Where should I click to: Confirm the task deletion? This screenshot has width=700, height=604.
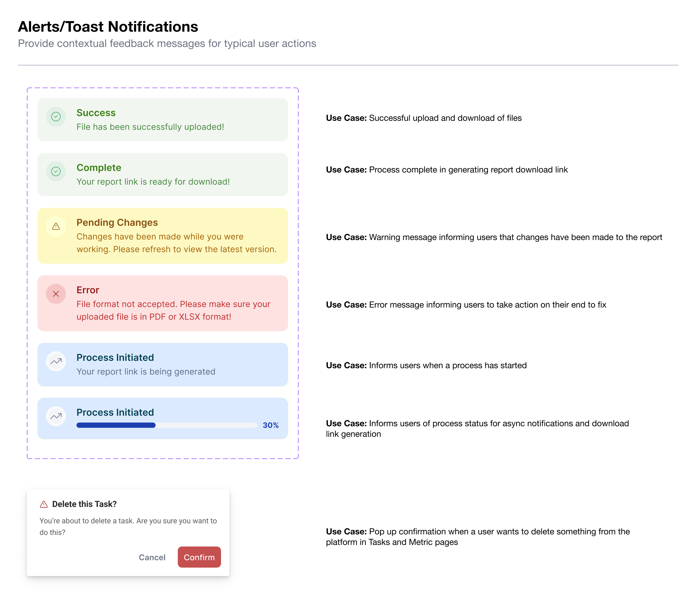[199, 557]
